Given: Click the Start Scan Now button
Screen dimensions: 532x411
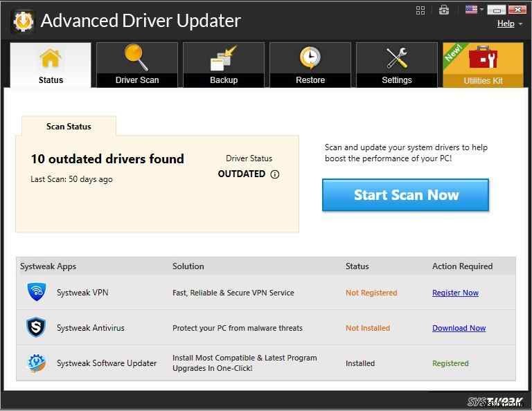Looking at the screenshot, I should [405, 195].
